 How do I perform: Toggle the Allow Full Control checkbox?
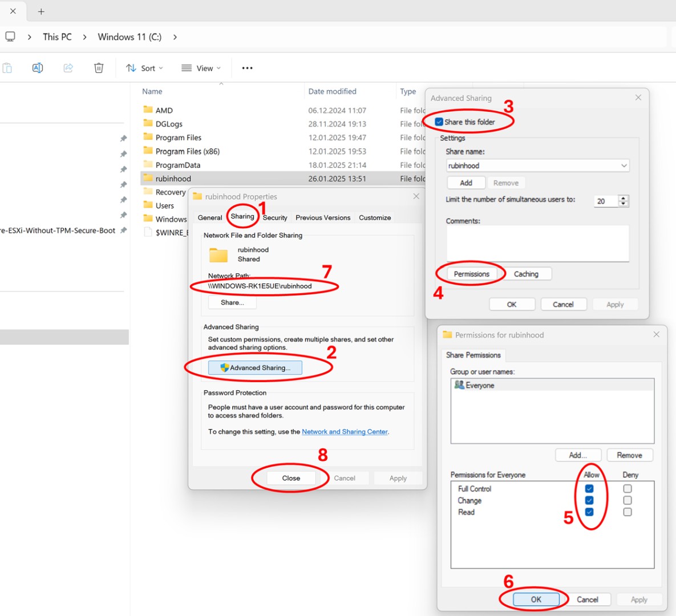tap(589, 488)
